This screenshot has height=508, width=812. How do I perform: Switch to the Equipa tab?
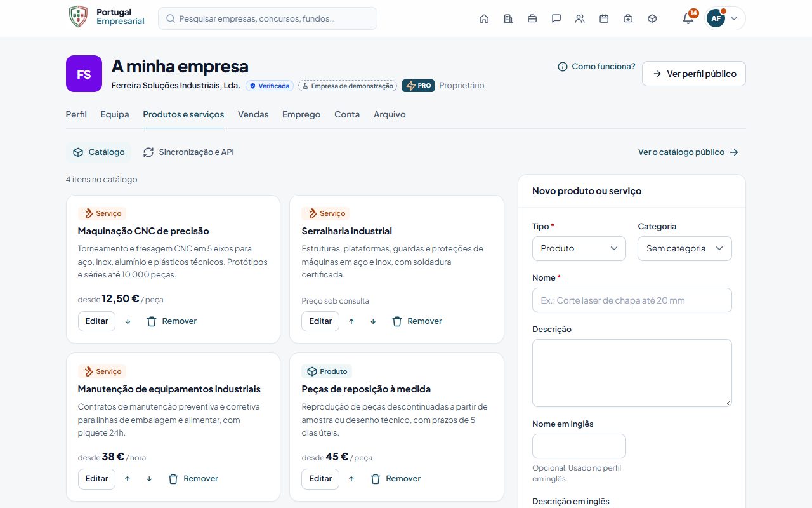coord(115,114)
